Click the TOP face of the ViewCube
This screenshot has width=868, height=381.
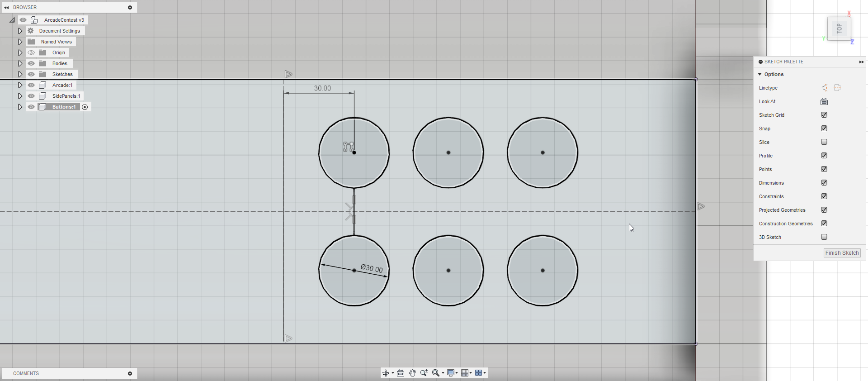pos(839,29)
